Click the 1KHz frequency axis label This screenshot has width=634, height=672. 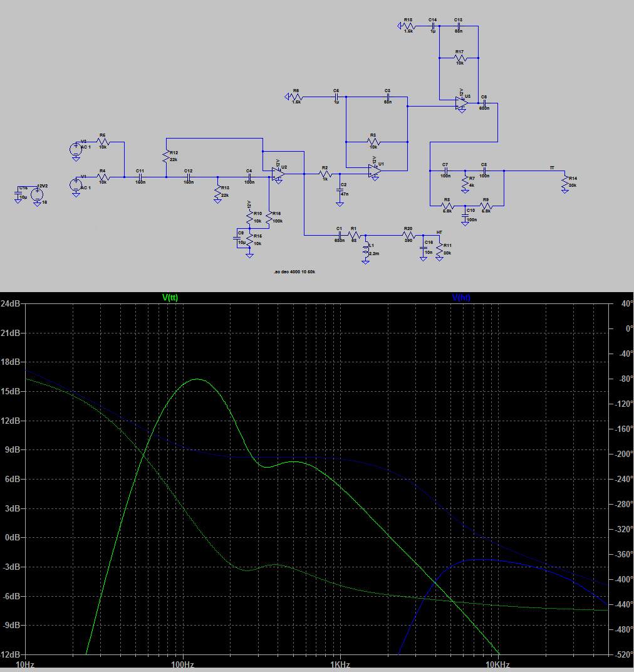point(339,664)
